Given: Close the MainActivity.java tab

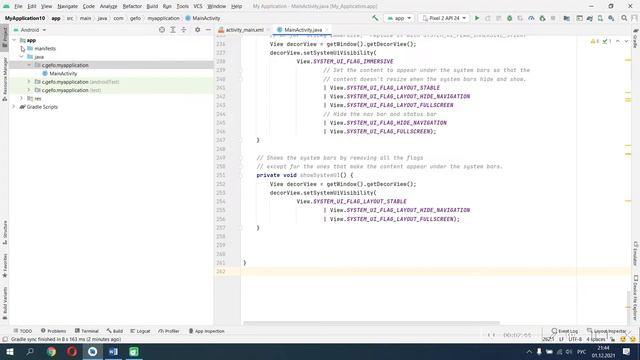Looking at the screenshot, I should pyautogui.click(x=327, y=30).
